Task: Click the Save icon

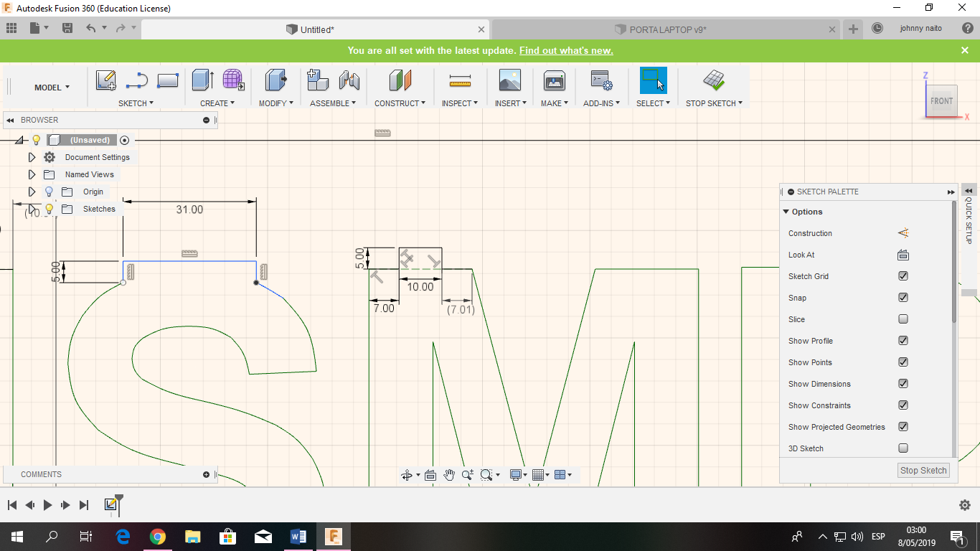Action: pos(67,28)
